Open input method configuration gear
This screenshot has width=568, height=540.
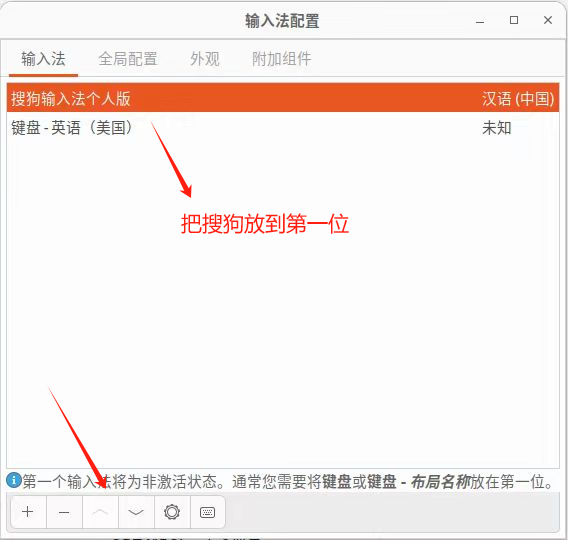point(172,512)
